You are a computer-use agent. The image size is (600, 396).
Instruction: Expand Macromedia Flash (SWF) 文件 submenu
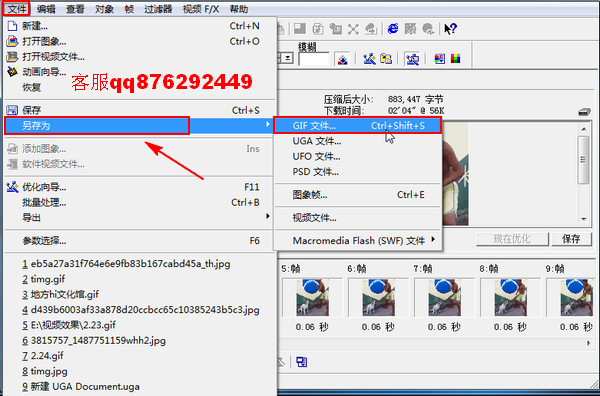tap(358, 241)
